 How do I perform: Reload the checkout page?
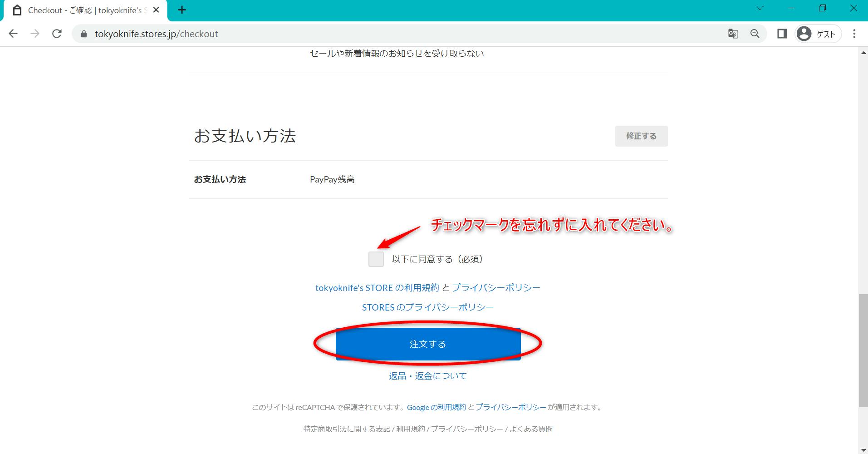point(57,34)
